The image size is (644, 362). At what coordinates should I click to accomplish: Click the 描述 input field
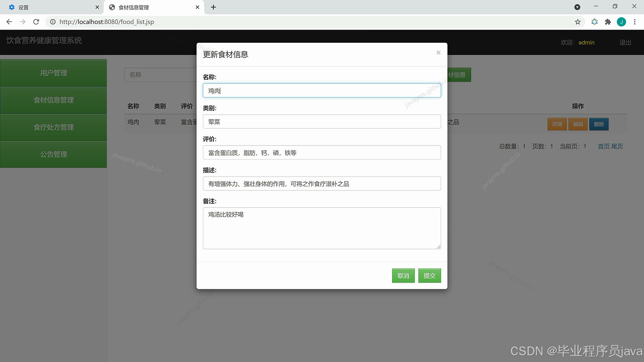click(x=322, y=184)
